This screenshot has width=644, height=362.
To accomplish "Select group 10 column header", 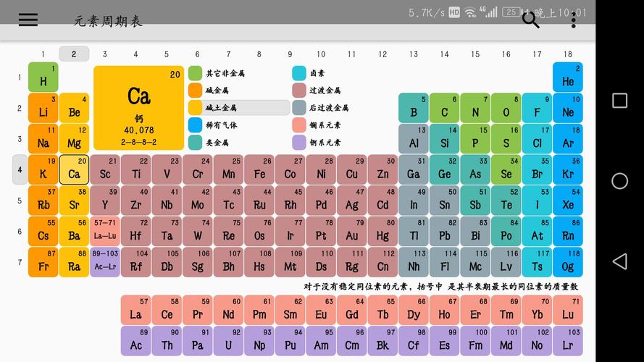I will 321,54.
